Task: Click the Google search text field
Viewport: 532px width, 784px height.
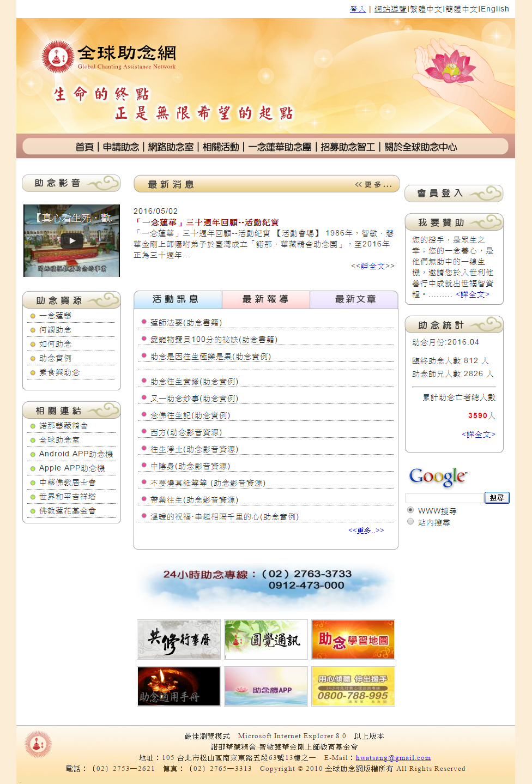Action: tap(444, 498)
